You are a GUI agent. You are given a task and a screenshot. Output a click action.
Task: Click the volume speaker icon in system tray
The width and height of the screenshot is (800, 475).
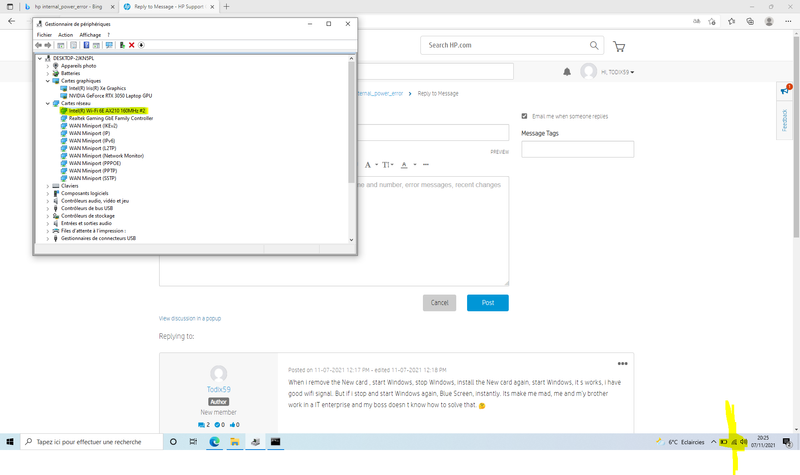[743, 442]
